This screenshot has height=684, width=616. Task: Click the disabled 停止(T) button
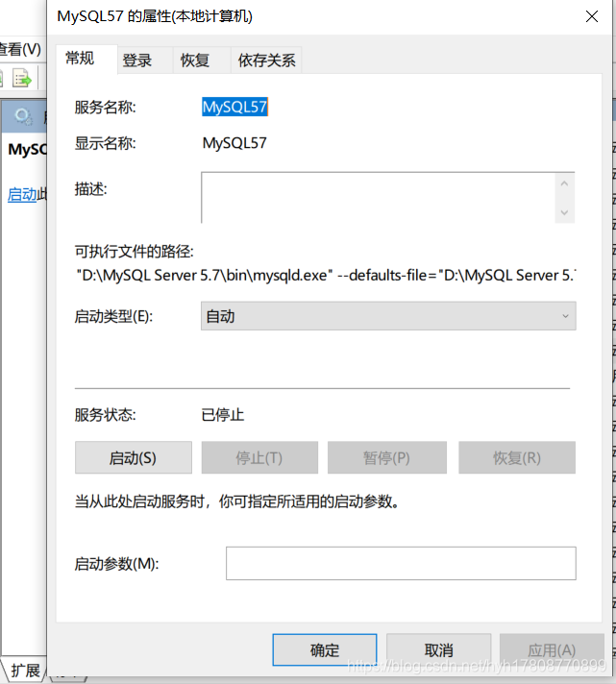coord(259,457)
